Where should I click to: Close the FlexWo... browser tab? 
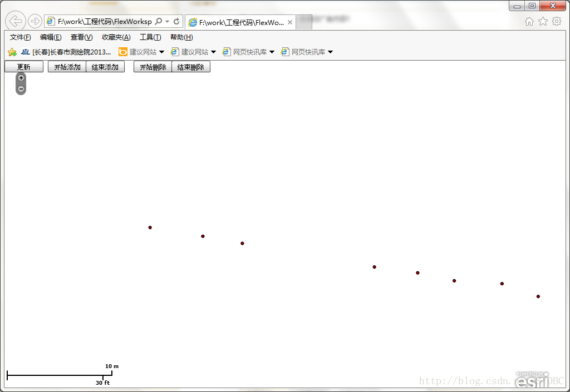tap(289, 22)
